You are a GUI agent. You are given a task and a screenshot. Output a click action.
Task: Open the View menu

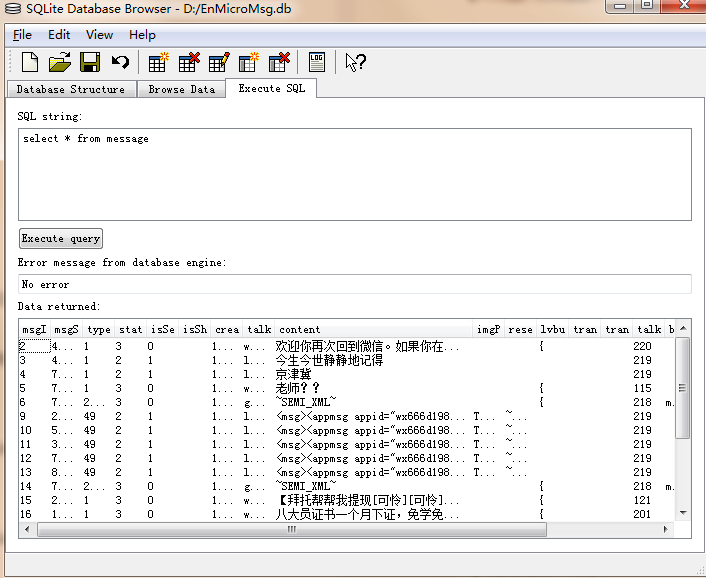pyautogui.click(x=100, y=35)
